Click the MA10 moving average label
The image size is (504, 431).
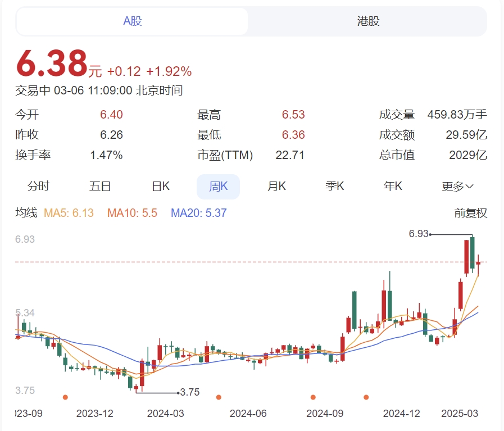click(x=132, y=213)
